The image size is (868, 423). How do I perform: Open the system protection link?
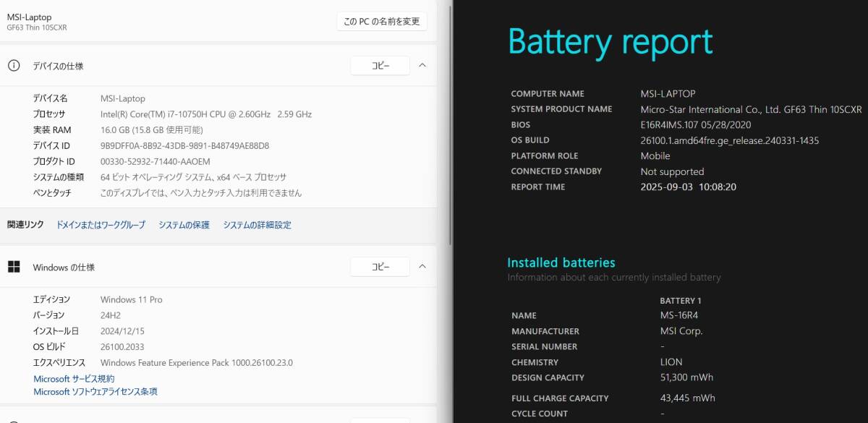pos(184,225)
